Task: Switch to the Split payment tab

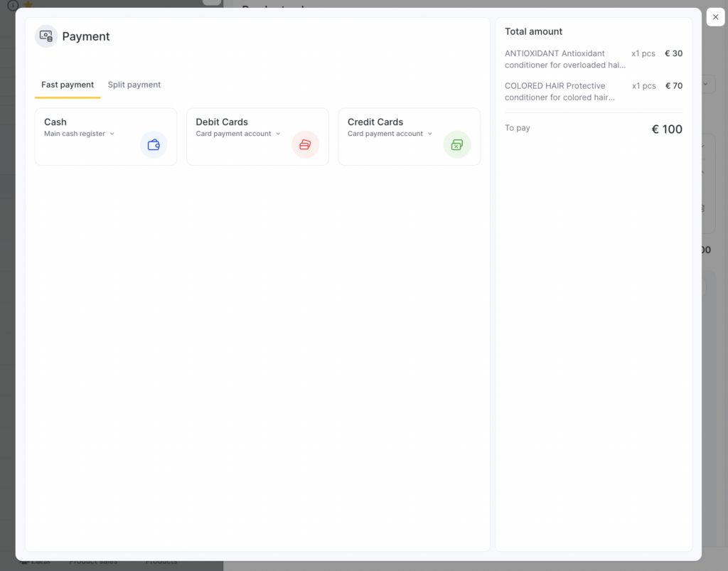Action: tap(134, 85)
